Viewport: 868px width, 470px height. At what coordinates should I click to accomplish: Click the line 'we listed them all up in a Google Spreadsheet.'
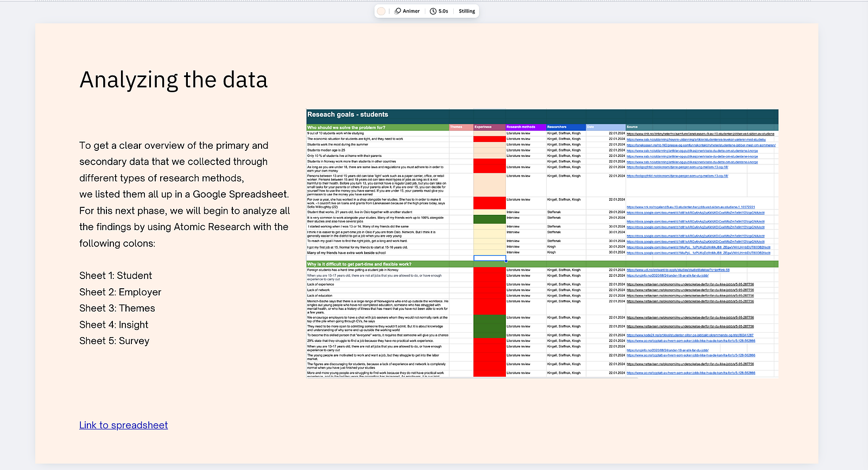tap(184, 194)
